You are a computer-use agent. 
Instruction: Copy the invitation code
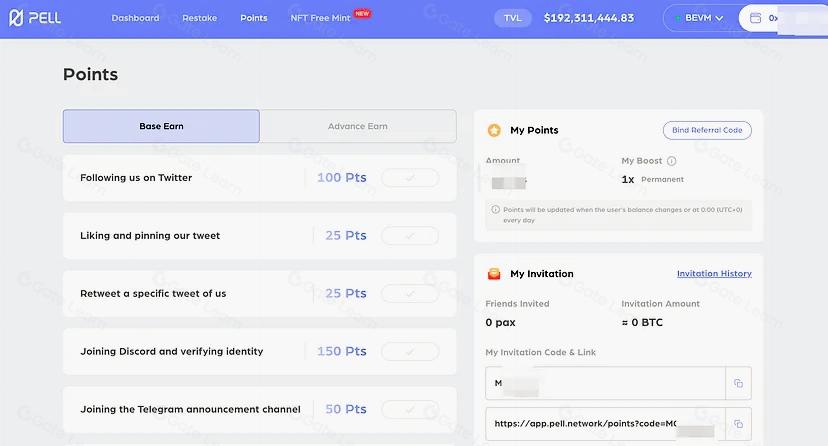pos(738,383)
